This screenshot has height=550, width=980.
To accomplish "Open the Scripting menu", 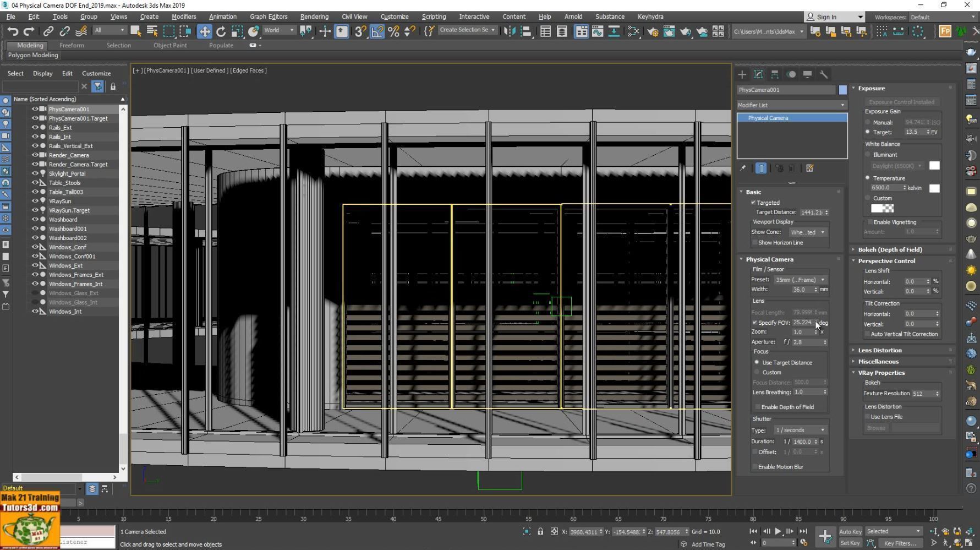I will [434, 17].
